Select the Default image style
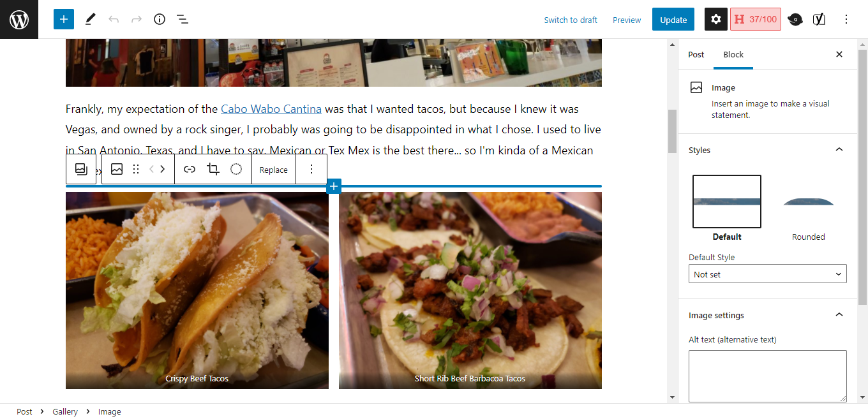868x419 pixels. tap(727, 209)
